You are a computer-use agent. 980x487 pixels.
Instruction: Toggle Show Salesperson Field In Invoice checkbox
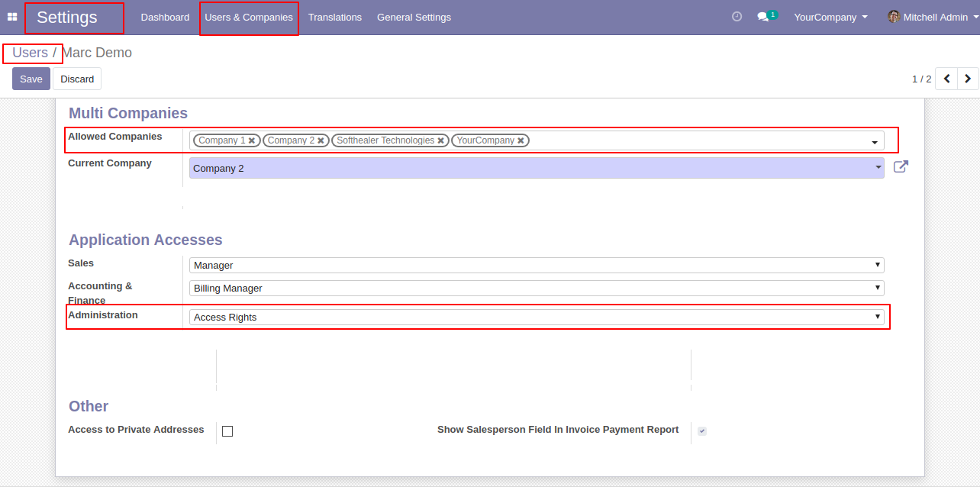[x=702, y=431]
